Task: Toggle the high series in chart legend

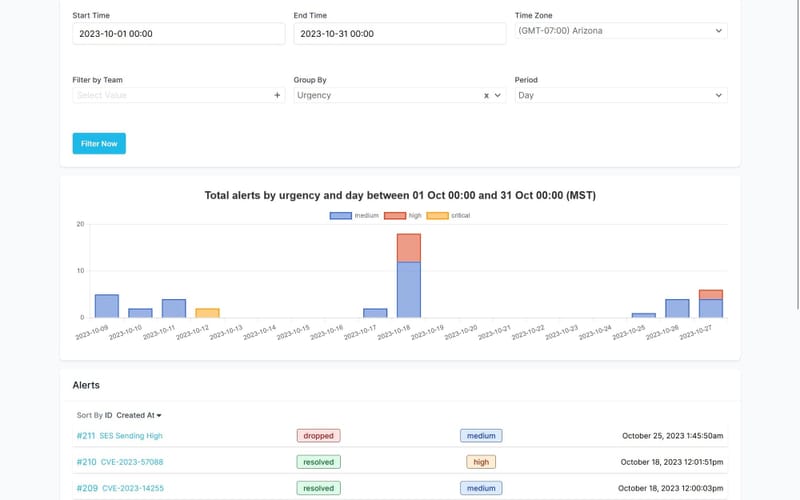Action: pos(404,215)
